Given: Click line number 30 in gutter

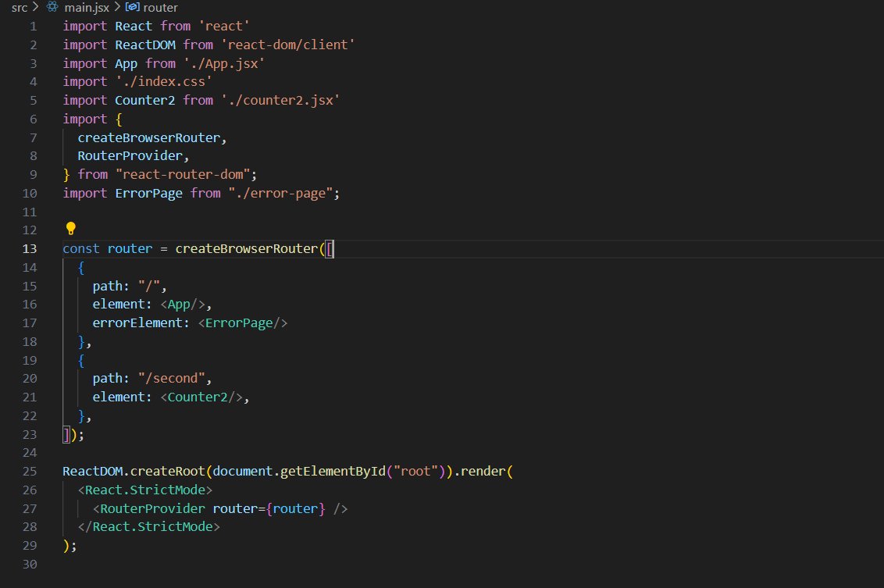Looking at the screenshot, I should (x=30, y=564).
